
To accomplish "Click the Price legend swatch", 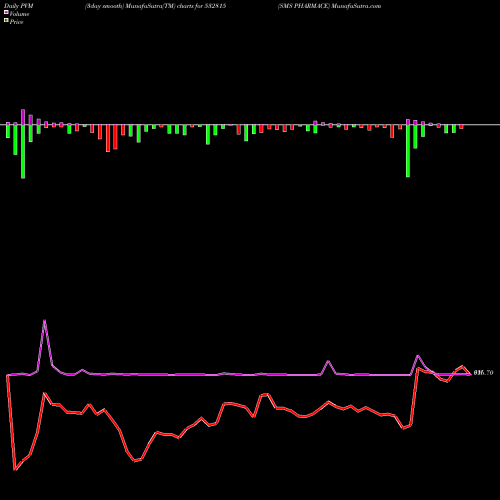I will (6, 21).
